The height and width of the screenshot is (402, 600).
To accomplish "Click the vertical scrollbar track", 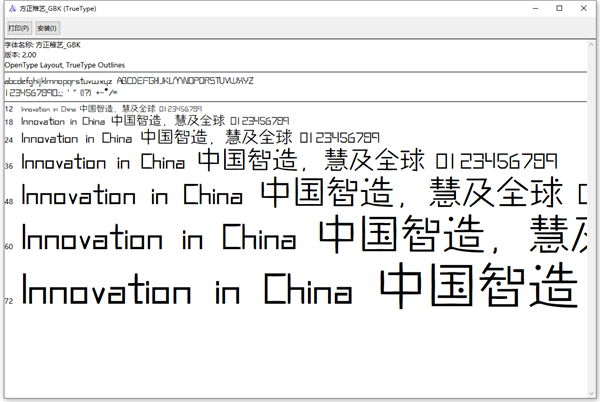I will [x=592, y=219].
